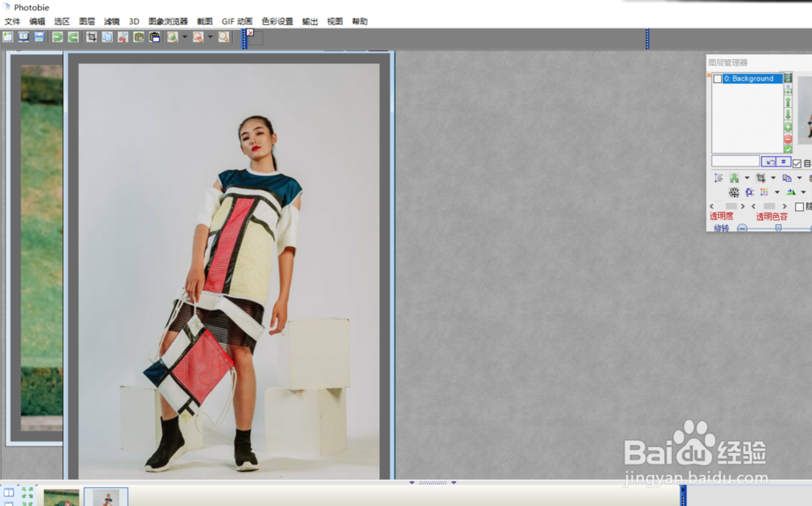Viewport: 812px width, 506px height.
Task: Open the 截图 menu
Action: pyautogui.click(x=205, y=21)
